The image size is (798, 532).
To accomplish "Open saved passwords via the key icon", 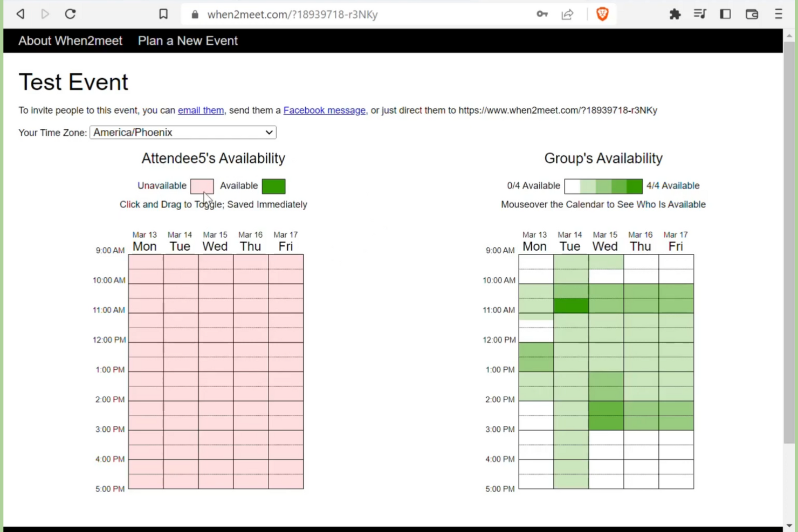I will click(x=542, y=15).
